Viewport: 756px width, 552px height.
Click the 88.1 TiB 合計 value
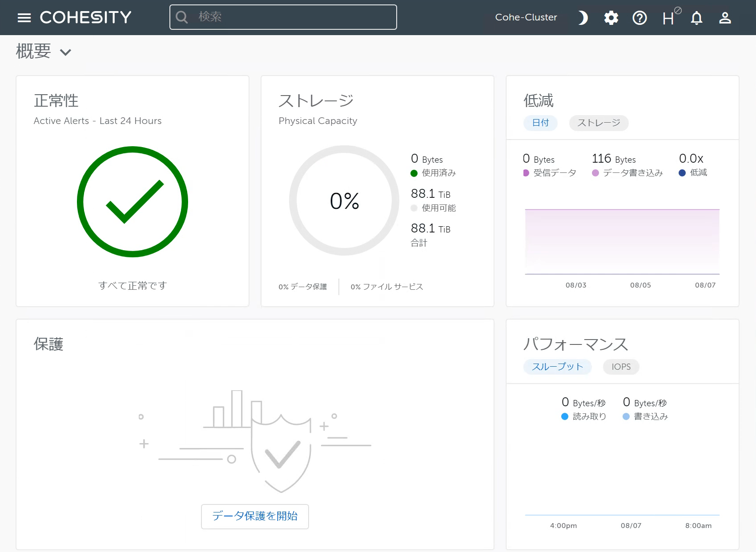430,228
